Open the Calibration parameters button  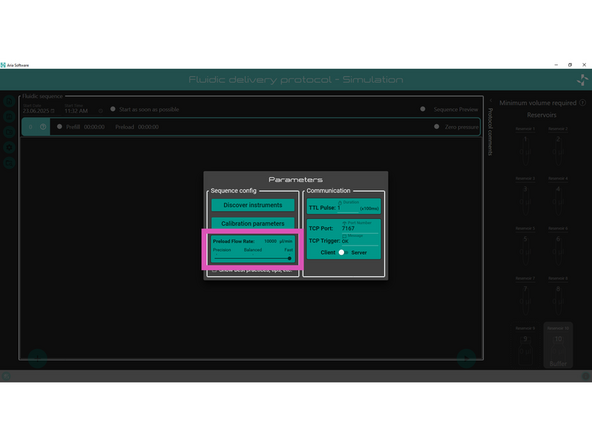(253, 223)
